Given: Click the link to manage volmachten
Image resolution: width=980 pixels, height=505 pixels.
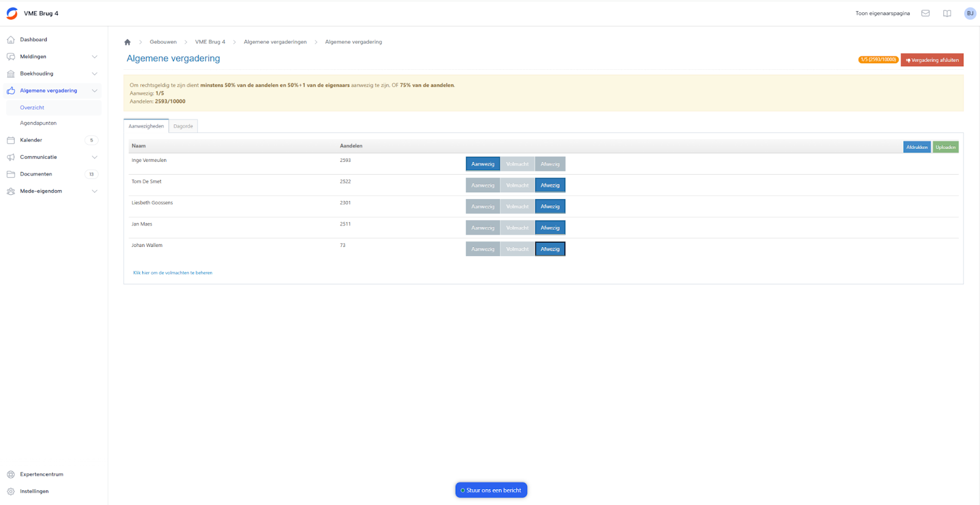Looking at the screenshot, I should (x=173, y=273).
